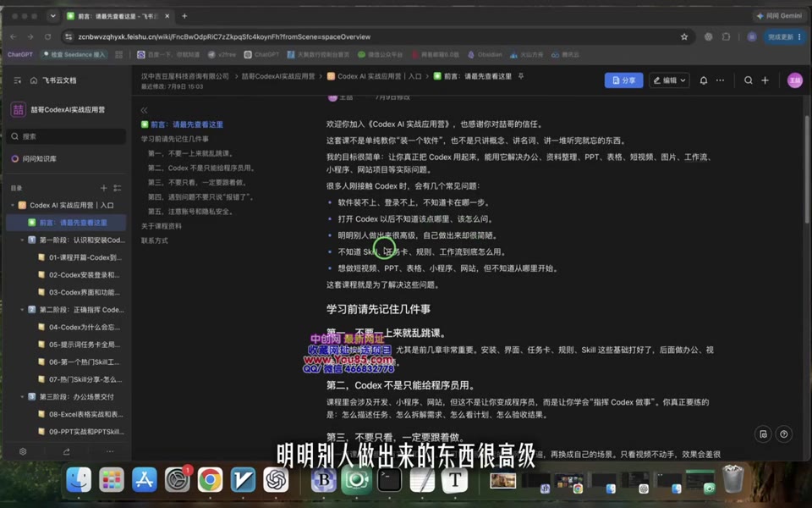
Task: Click Codex AI 实战应用营 | 入口 breadcrumb
Action: tap(375, 76)
